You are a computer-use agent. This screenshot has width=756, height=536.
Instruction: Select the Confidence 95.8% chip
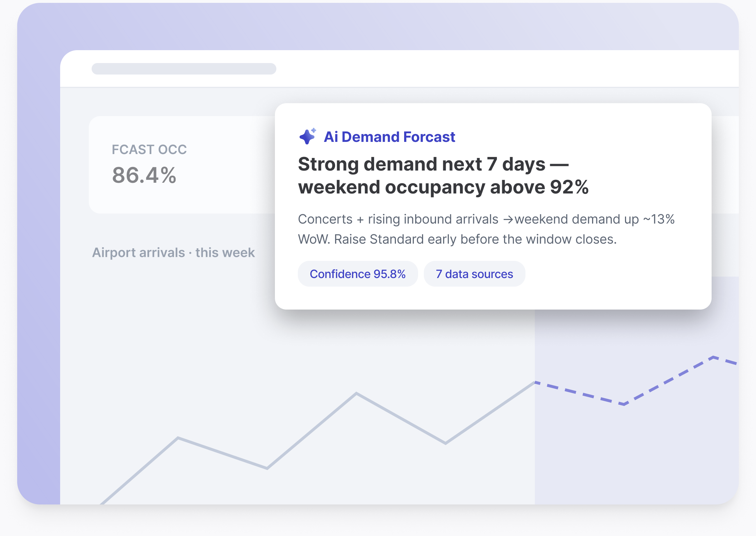(x=358, y=274)
